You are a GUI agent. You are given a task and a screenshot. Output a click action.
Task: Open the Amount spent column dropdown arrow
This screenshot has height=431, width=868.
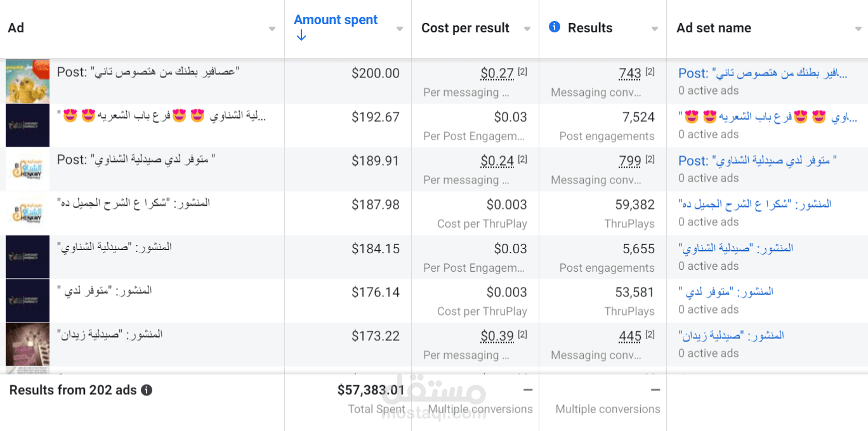400,29
